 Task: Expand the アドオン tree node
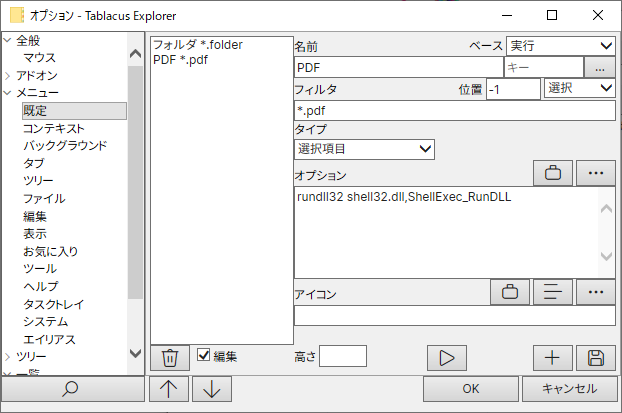[8, 75]
